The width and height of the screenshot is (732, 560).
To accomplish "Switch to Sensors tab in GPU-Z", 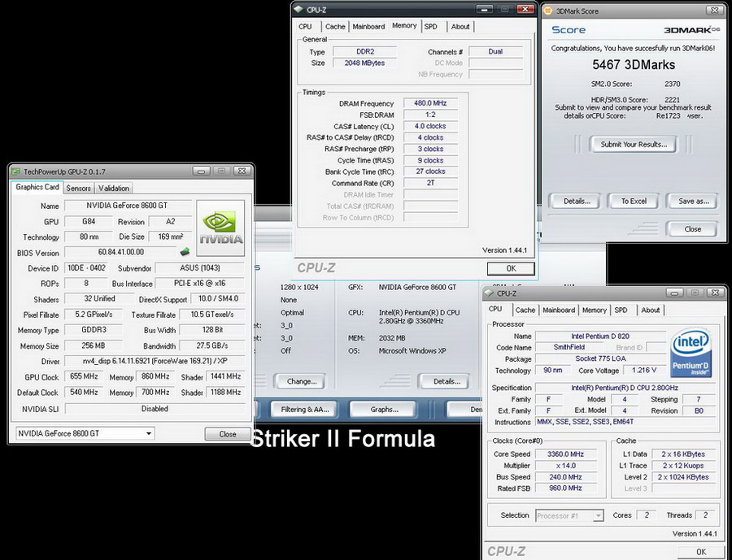I will [78, 188].
